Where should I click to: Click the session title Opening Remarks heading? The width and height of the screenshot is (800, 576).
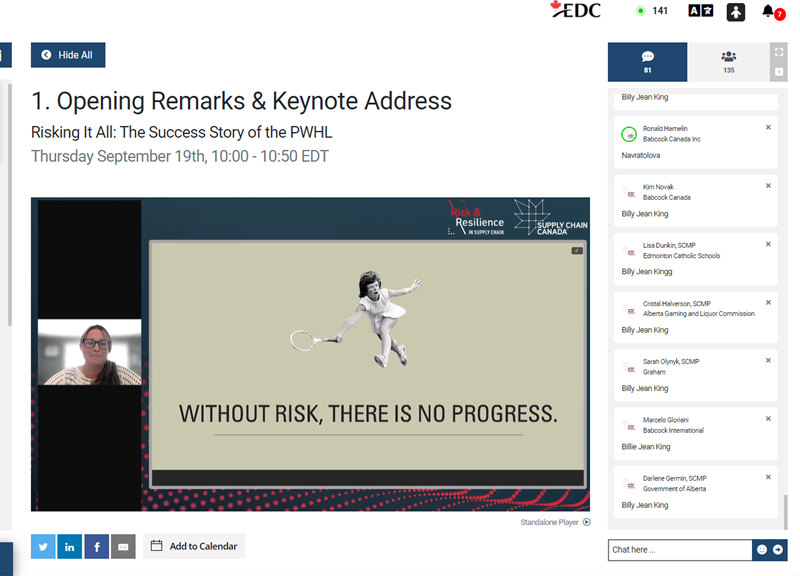click(241, 101)
